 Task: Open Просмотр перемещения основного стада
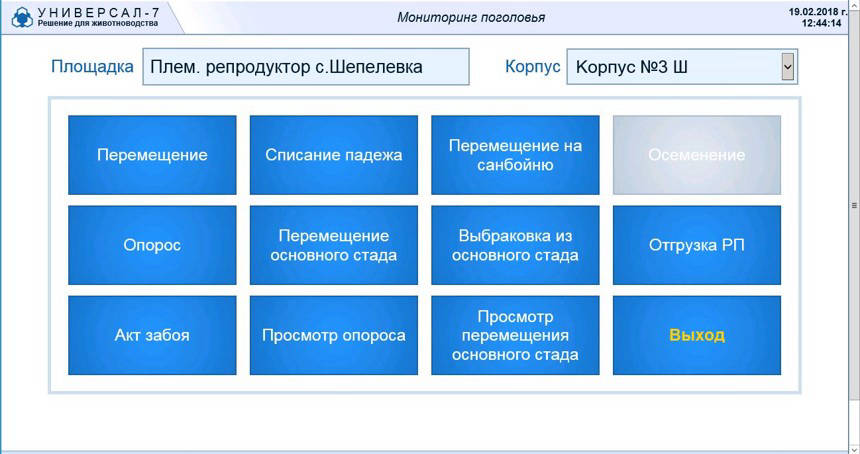(x=515, y=335)
